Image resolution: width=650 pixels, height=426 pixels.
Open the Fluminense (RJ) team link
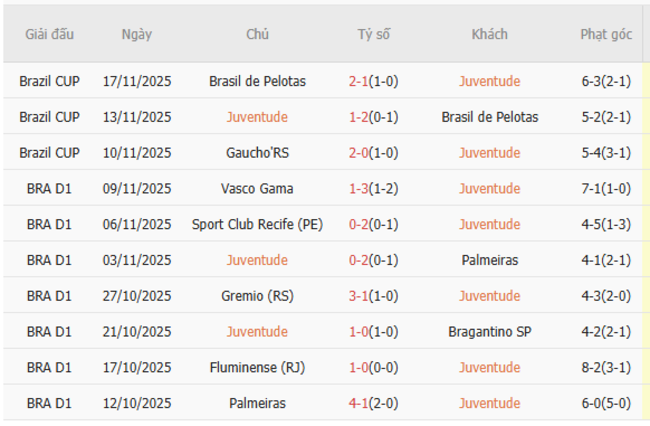click(x=257, y=368)
